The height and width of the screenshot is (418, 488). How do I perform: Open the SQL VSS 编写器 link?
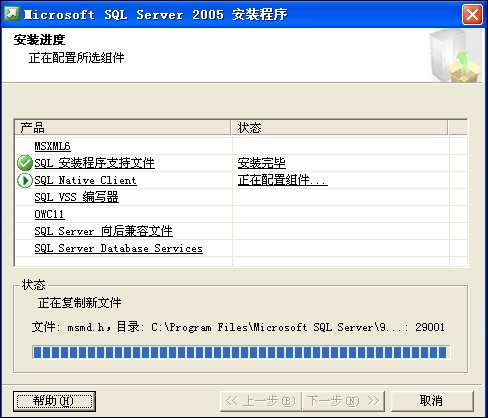[76, 197]
